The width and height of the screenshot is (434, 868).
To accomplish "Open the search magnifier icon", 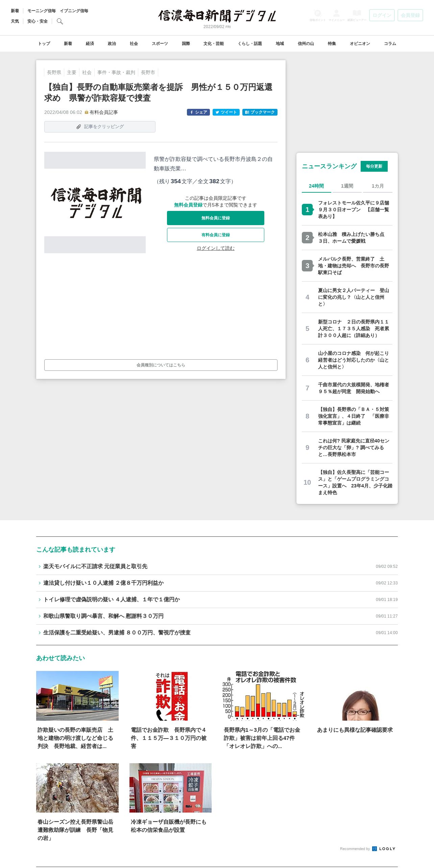I will click(60, 21).
